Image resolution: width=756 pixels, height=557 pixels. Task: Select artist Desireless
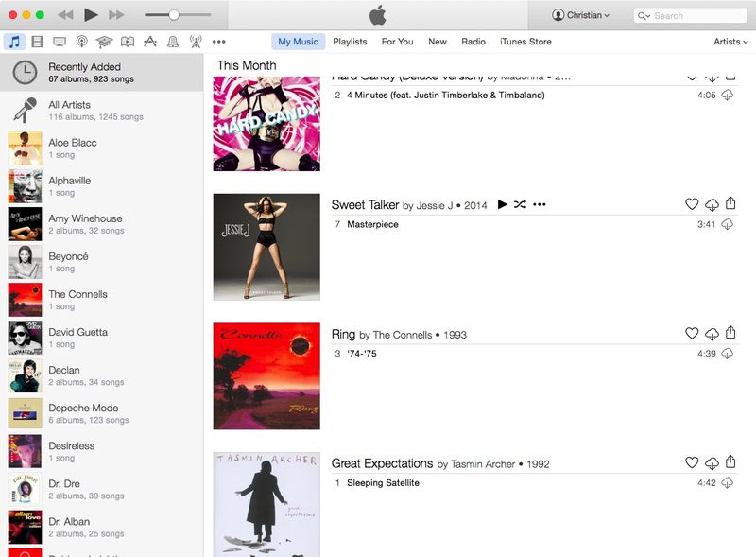pyautogui.click(x=101, y=451)
